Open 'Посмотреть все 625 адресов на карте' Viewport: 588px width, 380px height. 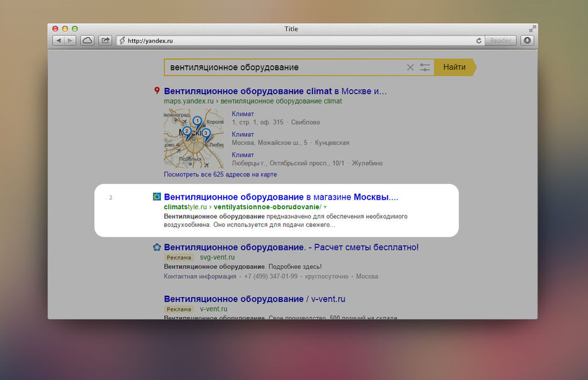pos(220,175)
